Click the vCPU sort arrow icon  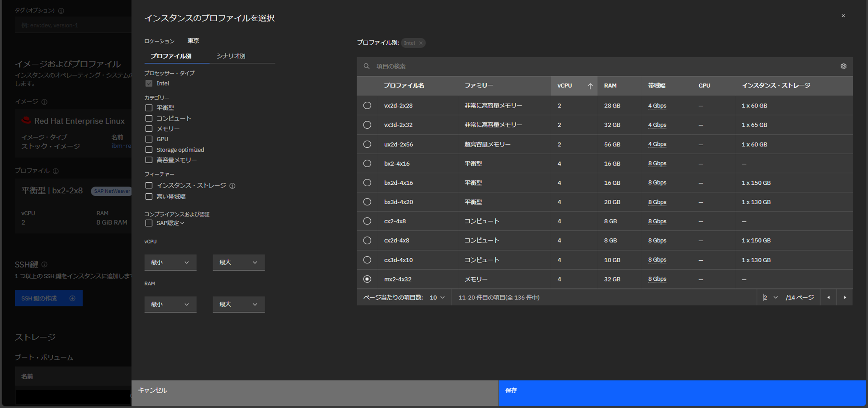point(590,86)
